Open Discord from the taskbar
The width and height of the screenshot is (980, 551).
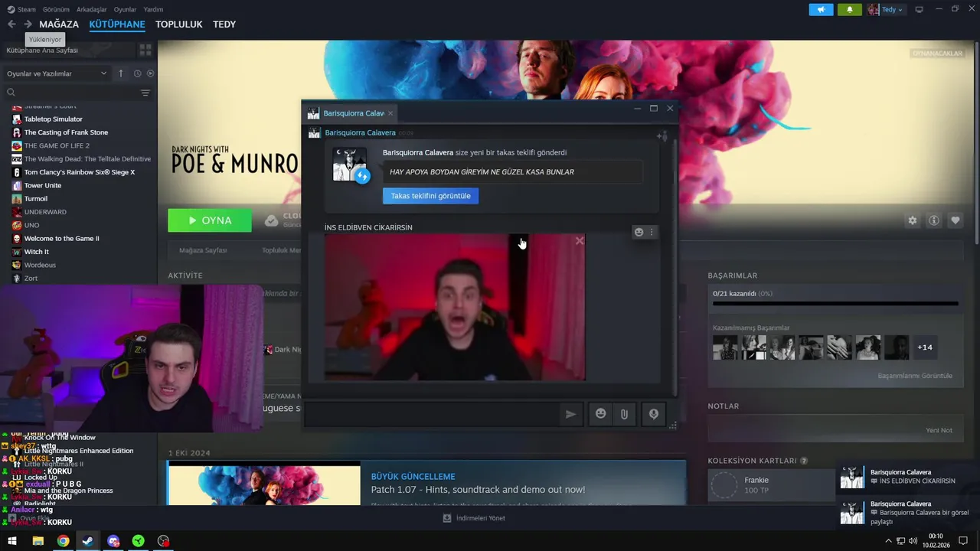tap(113, 541)
